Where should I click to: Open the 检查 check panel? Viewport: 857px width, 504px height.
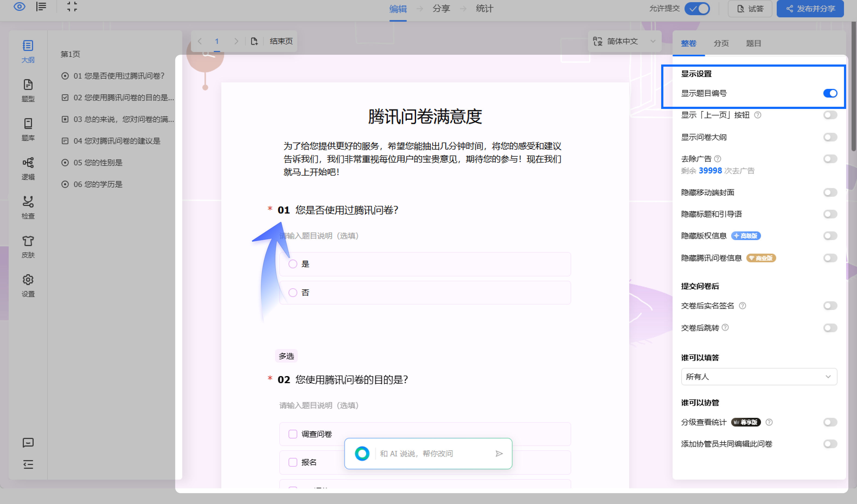click(28, 208)
